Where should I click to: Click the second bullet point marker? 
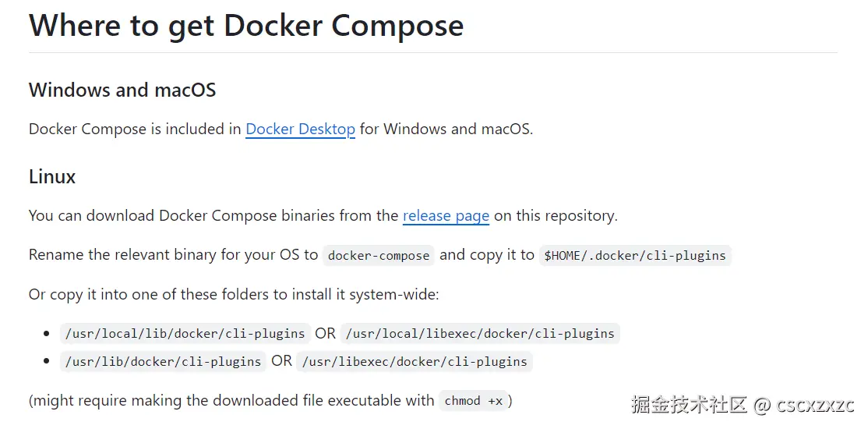[47, 361]
